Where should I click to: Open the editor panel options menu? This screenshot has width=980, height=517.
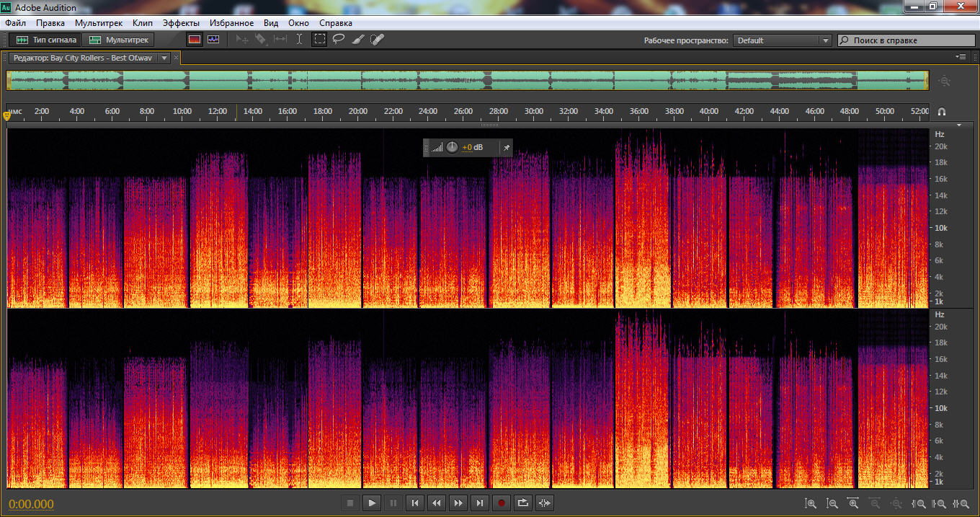click(x=961, y=56)
